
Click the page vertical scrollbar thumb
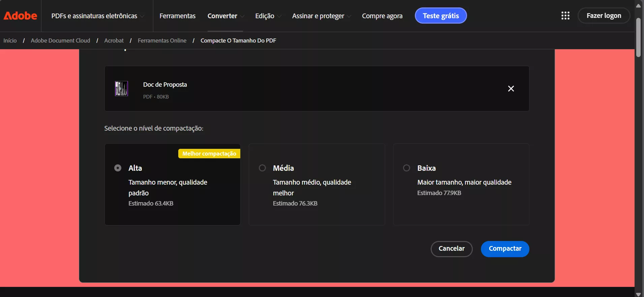pyautogui.click(x=638, y=37)
